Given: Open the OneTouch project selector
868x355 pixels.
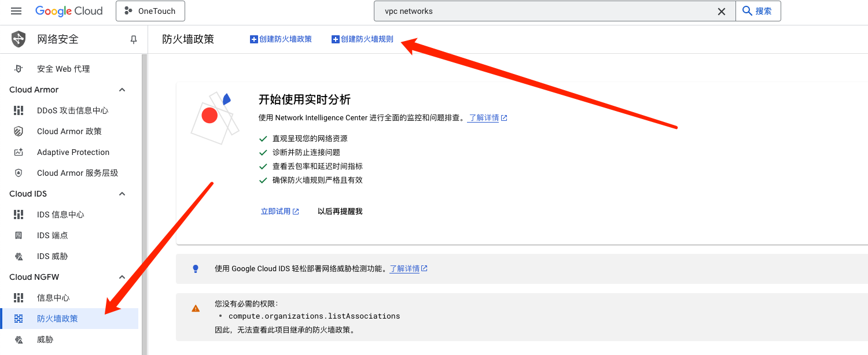Looking at the screenshot, I should tap(150, 11).
